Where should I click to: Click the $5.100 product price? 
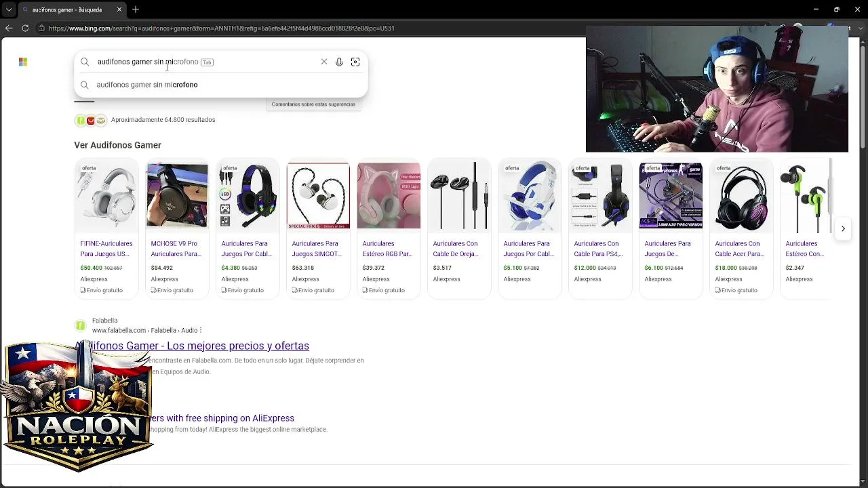pos(513,268)
